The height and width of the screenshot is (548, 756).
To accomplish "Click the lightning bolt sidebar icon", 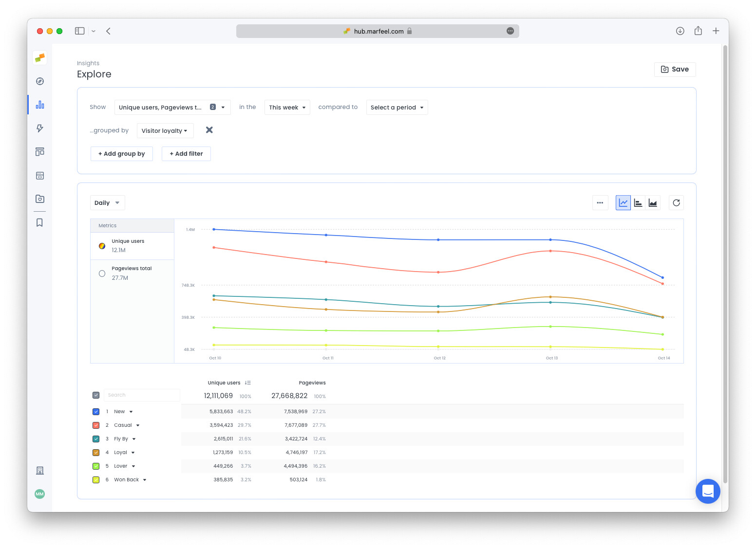I will [x=40, y=128].
